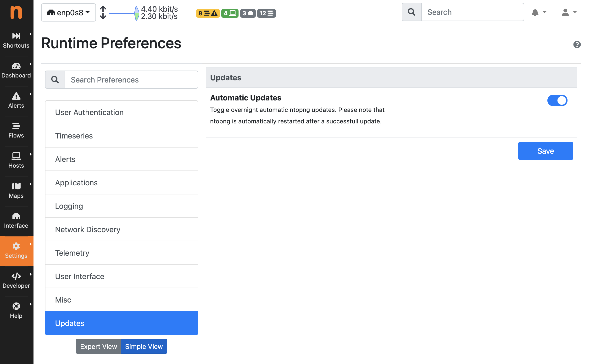Open the Interface ethernet icon
Image resolution: width=590 pixels, height=364 pixels.
[x=16, y=216]
